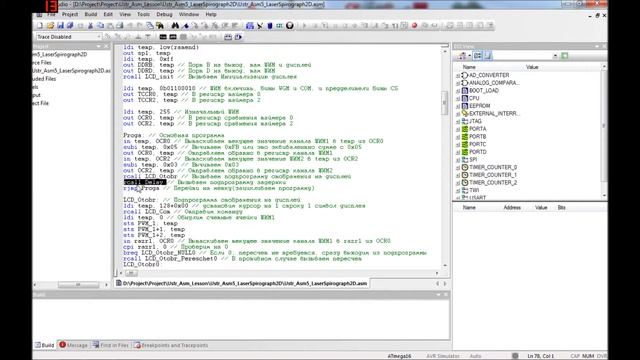Open the File menu
This screenshot has height=360, width=640.
[x=51, y=14]
